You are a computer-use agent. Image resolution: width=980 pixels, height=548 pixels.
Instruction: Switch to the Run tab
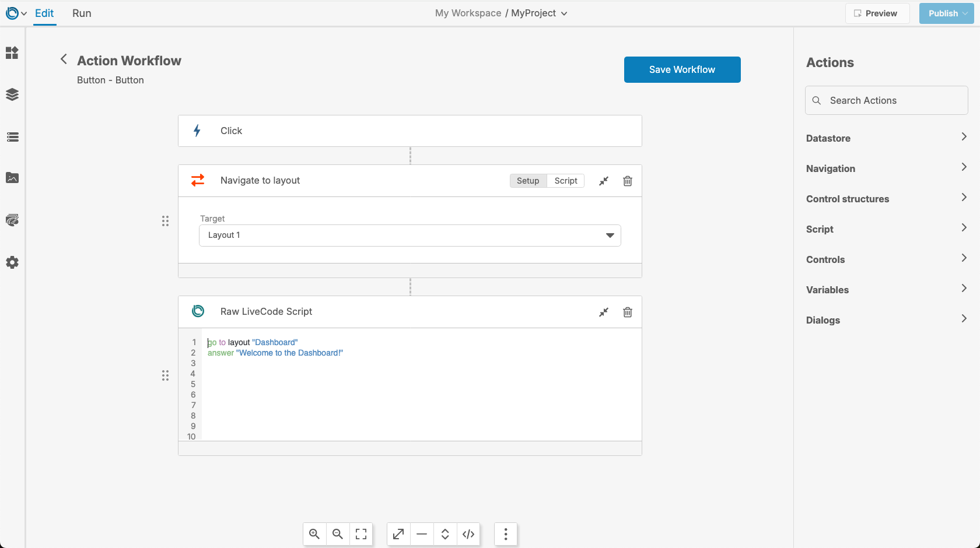coord(82,13)
